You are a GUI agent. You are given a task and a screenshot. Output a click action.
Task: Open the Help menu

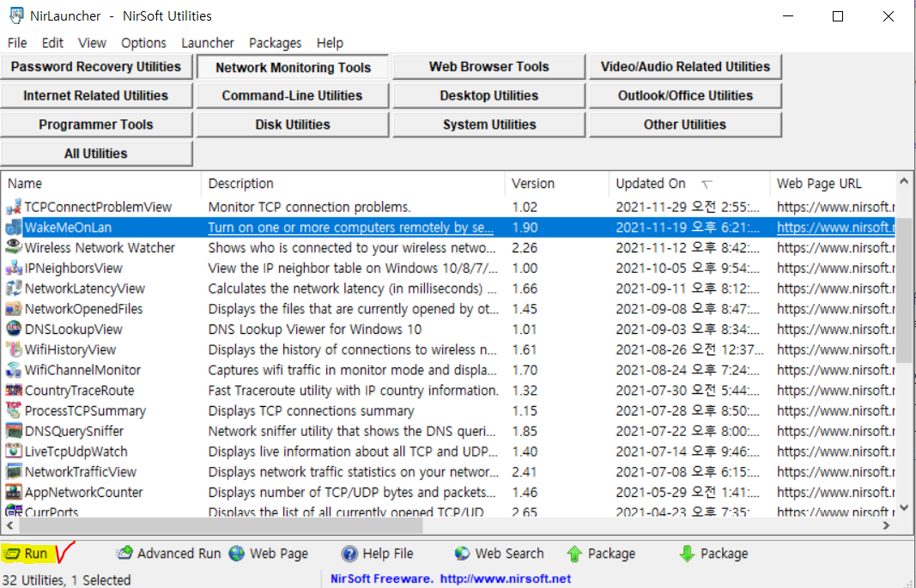[x=330, y=43]
